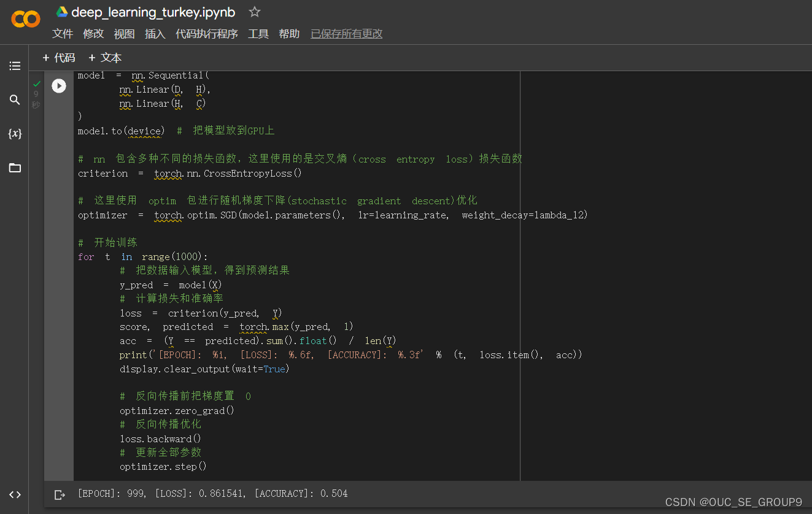Click the print('[EPOCH] statement line
The image size is (812, 514).
pos(351,355)
